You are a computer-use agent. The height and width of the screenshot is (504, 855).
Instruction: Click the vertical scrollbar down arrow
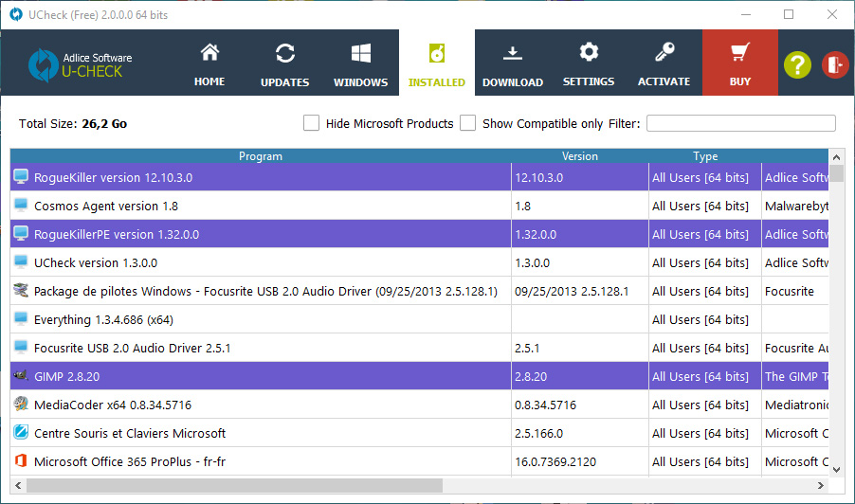pyautogui.click(x=836, y=468)
